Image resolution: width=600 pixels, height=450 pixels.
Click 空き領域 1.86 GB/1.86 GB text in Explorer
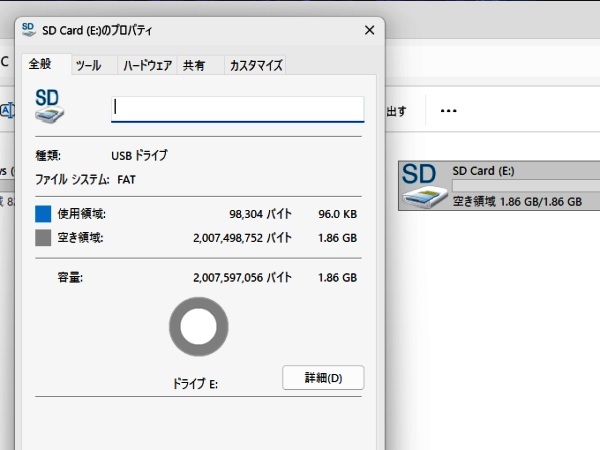point(517,202)
